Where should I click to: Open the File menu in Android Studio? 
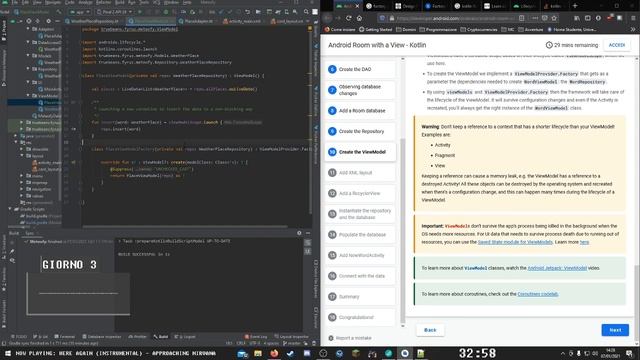pyautogui.click(x=14, y=2)
